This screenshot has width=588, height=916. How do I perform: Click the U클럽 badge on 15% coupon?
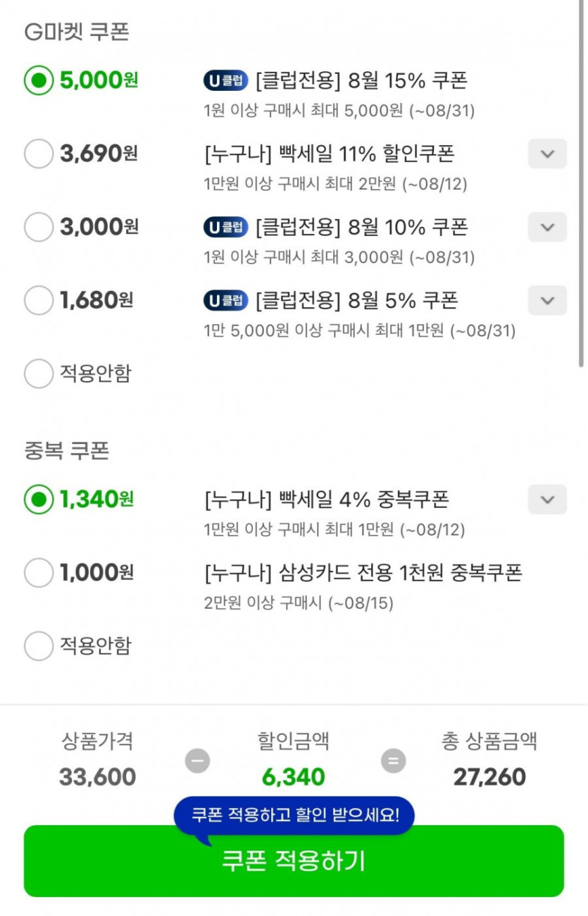pyautogui.click(x=225, y=80)
